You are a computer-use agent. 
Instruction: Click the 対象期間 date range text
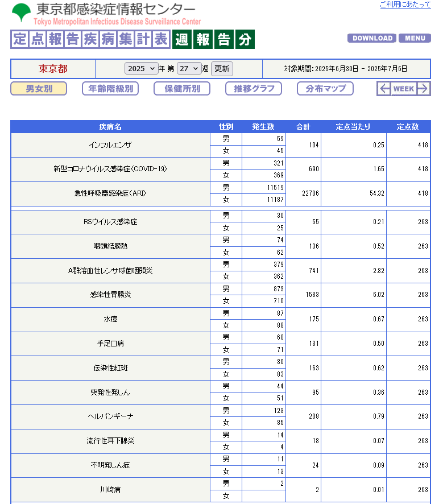[x=346, y=69]
